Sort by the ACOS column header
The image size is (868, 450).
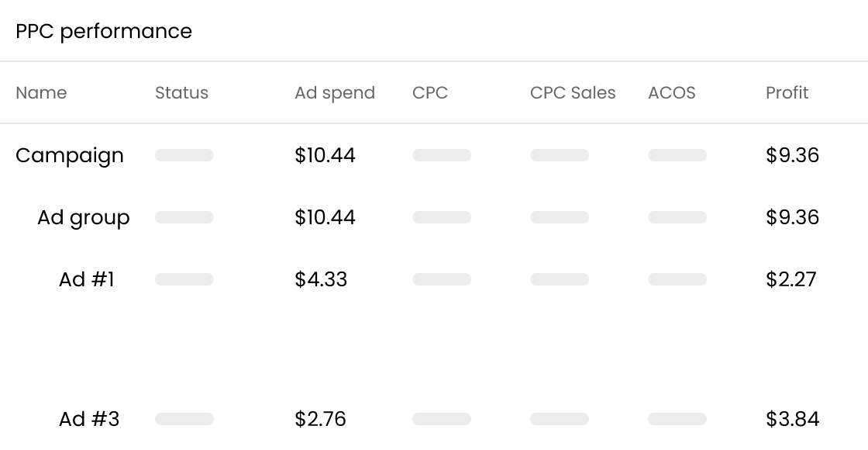coord(671,92)
